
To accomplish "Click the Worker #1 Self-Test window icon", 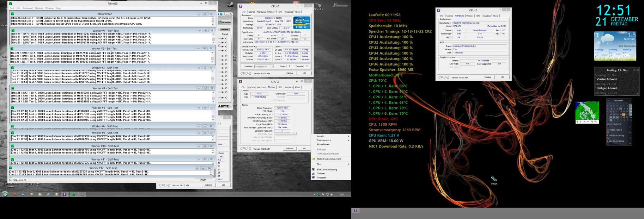I will [12, 31].
